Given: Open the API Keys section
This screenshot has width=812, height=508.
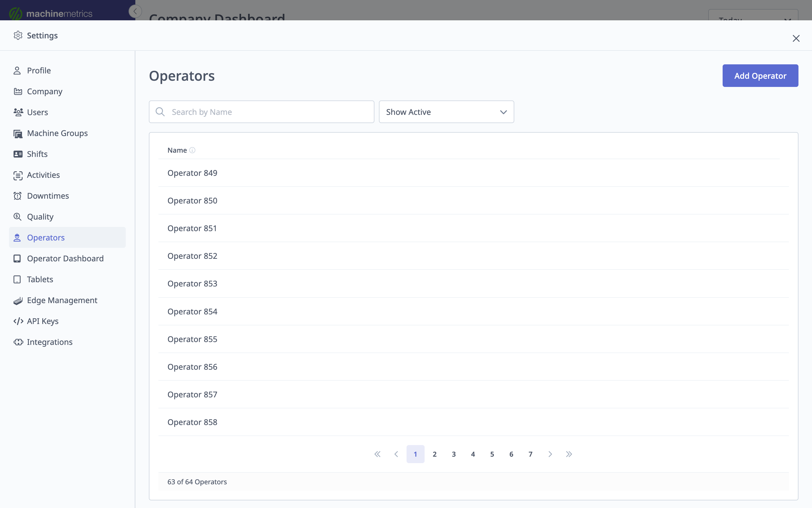Looking at the screenshot, I should tap(67, 321).
